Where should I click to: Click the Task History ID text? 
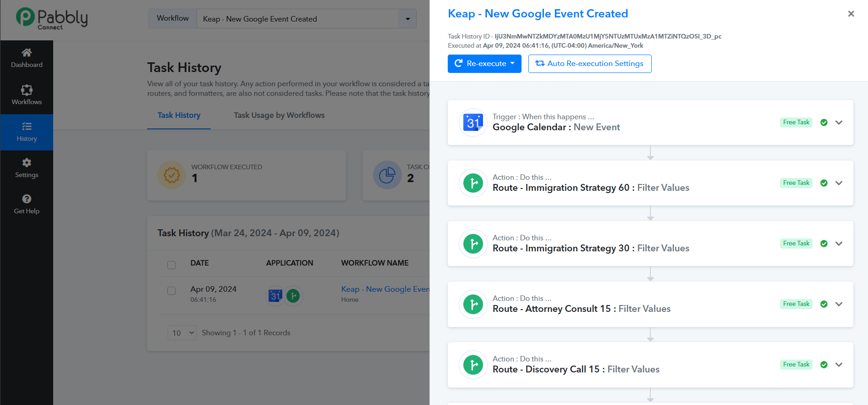point(584,36)
